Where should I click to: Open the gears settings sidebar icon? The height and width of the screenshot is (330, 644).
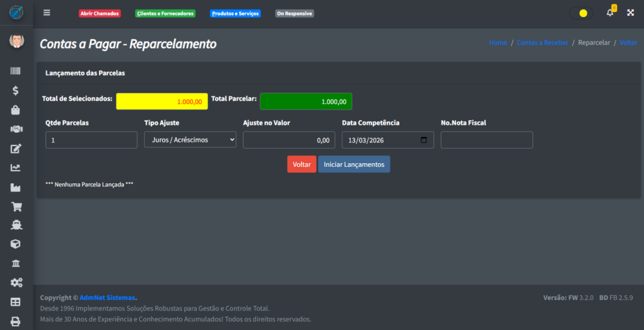pyautogui.click(x=16, y=283)
